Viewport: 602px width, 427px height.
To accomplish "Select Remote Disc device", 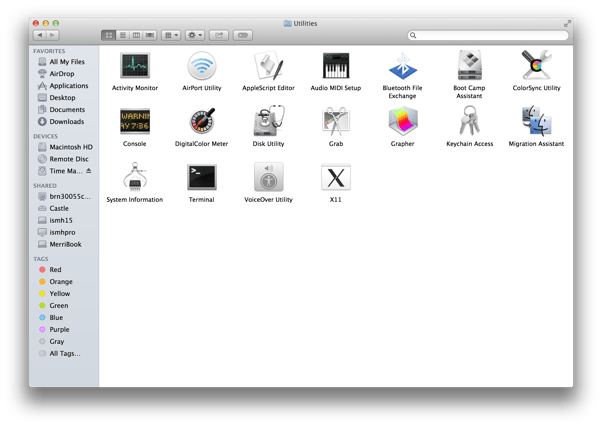I will coord(64,159).
